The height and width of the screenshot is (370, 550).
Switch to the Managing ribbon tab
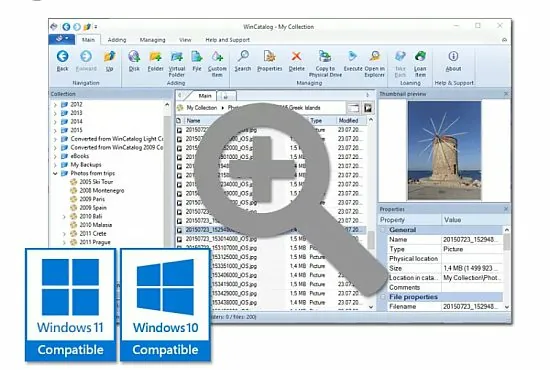[152, 40]
